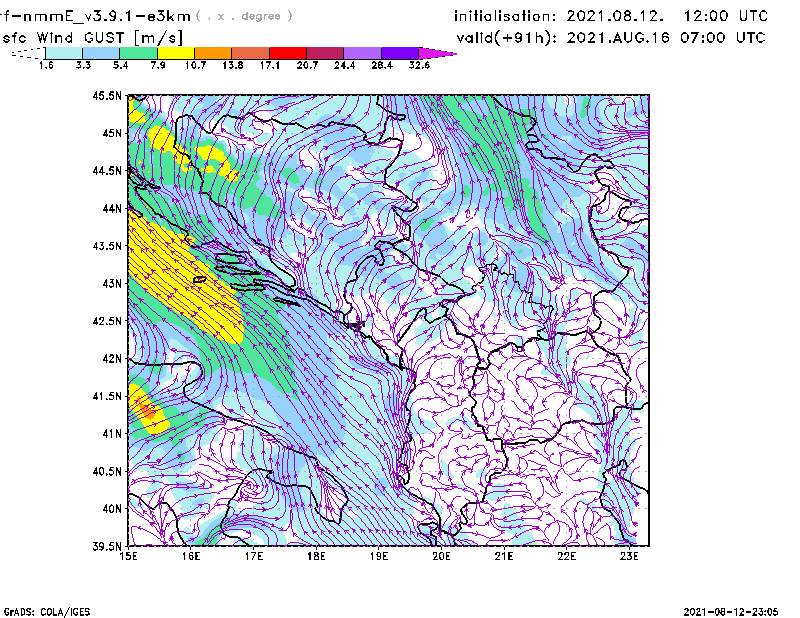800x618 pixels.
Task: Click the legend value '24.4'
Action: 344,65
